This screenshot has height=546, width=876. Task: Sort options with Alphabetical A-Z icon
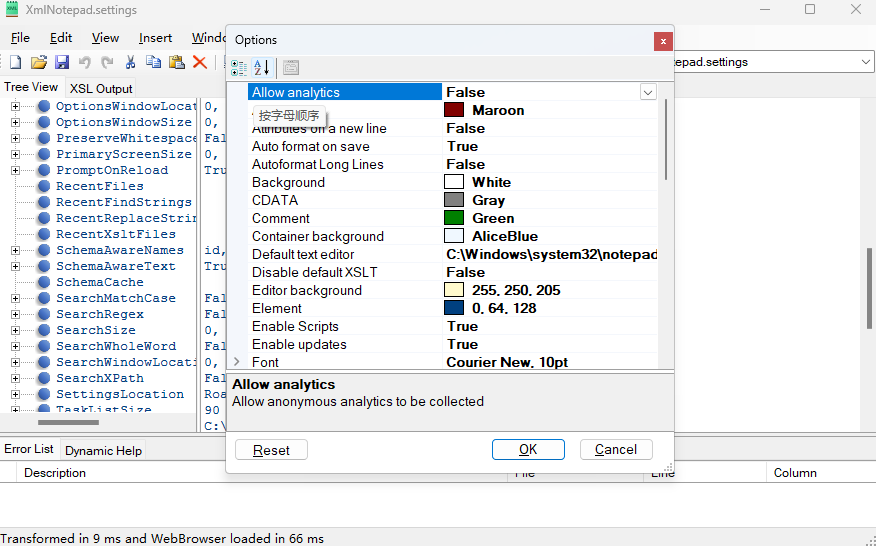coord(262,68)
